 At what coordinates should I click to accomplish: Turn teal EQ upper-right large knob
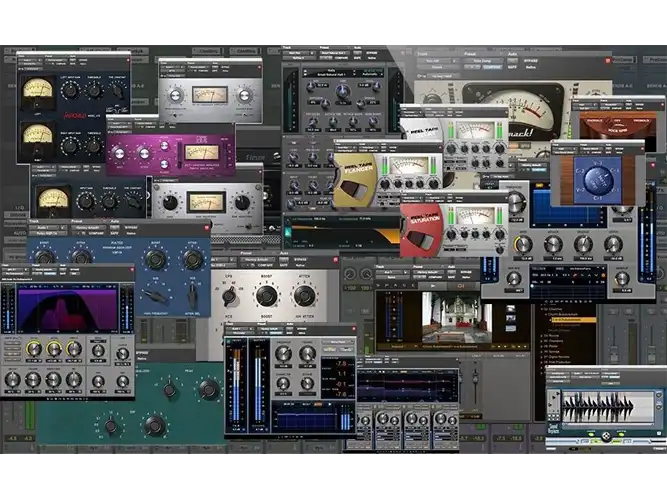click(x=208, y=389)
